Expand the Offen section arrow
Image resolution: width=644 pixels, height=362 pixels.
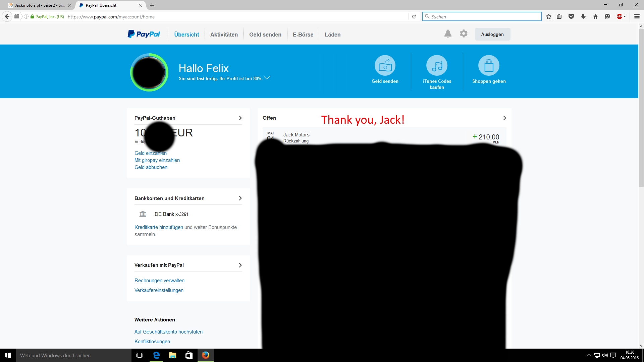pos(504,118)
